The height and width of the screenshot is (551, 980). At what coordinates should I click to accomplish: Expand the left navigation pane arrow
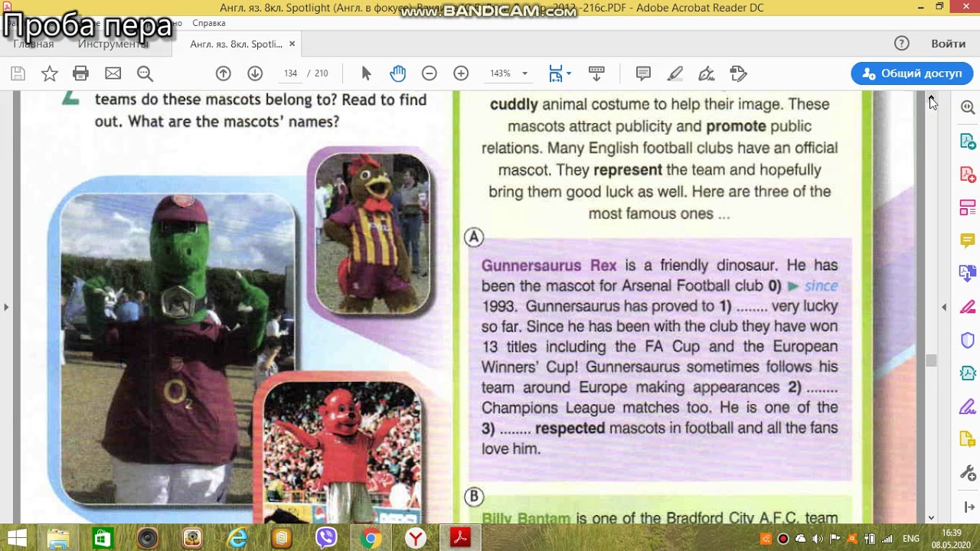coord(6,307)
